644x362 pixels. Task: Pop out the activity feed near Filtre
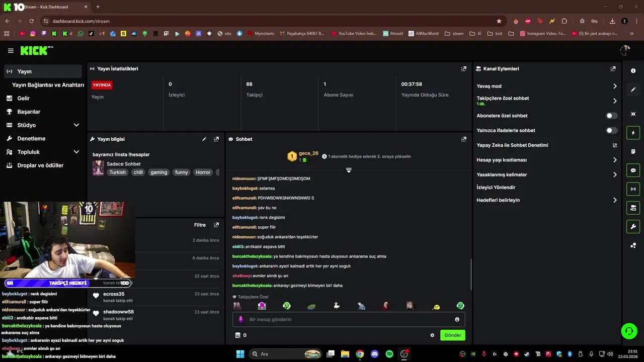point(216,225)
